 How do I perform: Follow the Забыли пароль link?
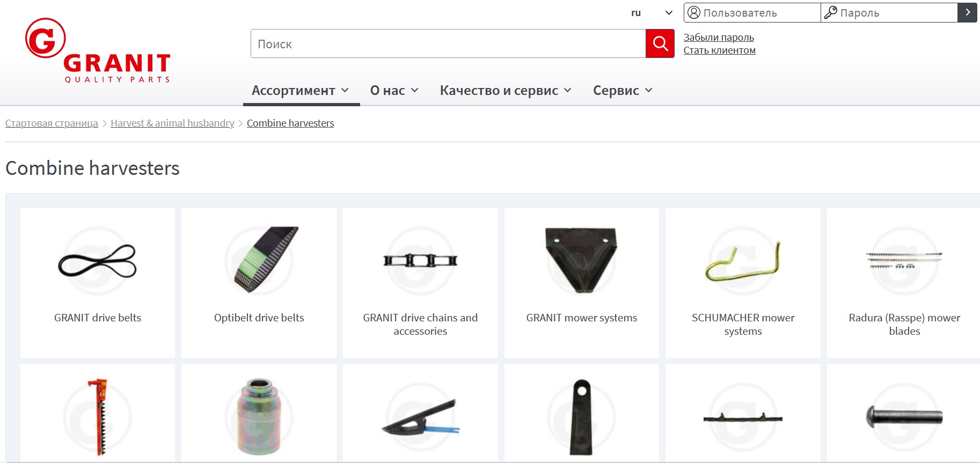[719, 38]
